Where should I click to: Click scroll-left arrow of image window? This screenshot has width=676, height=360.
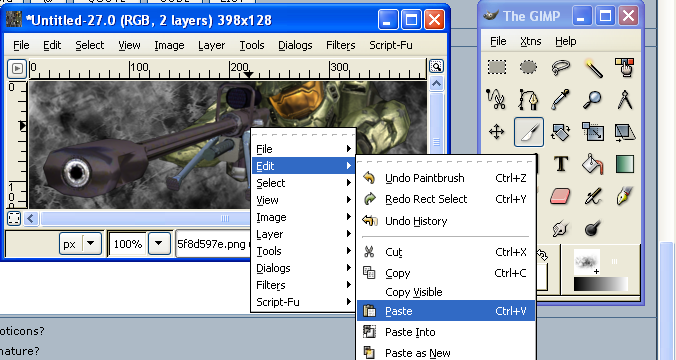click(30, 219)
